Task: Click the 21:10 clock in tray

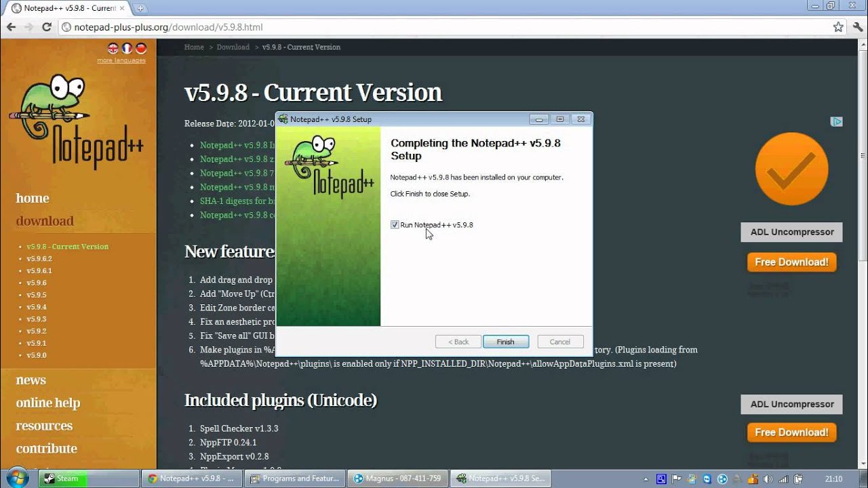Action: (834, 479)
